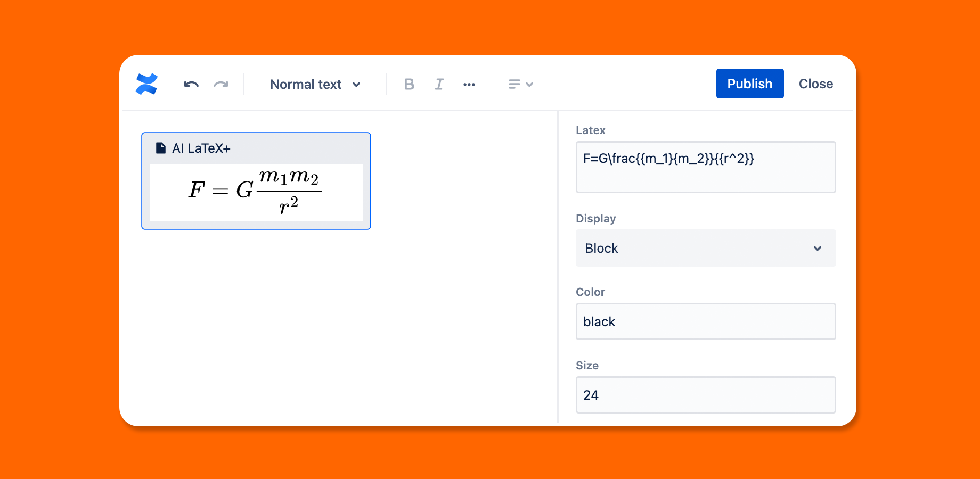Click the Display dropdown chevron arrow
This screenshot has width=980, height=479.
(818, 248)
